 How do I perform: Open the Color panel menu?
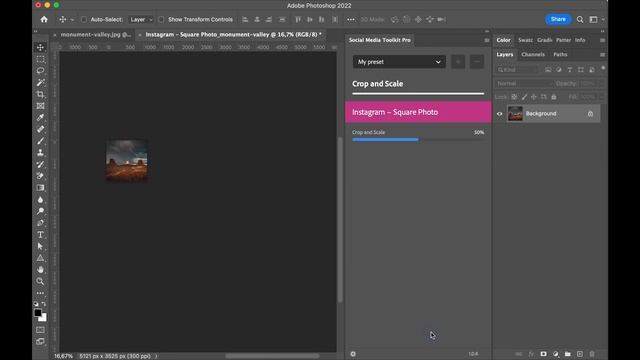click(x=602, y=40)
